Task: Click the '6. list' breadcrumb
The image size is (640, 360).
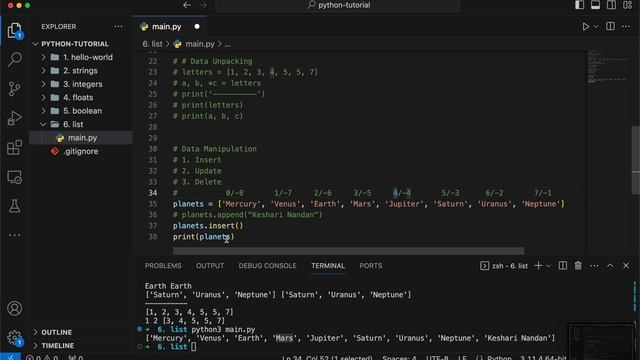Action: (x=152, y=44)
